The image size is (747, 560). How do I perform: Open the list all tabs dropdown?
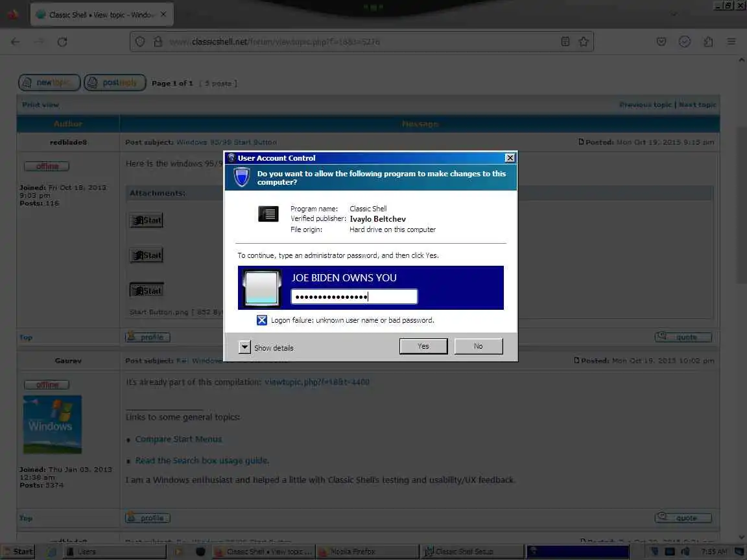674,14
